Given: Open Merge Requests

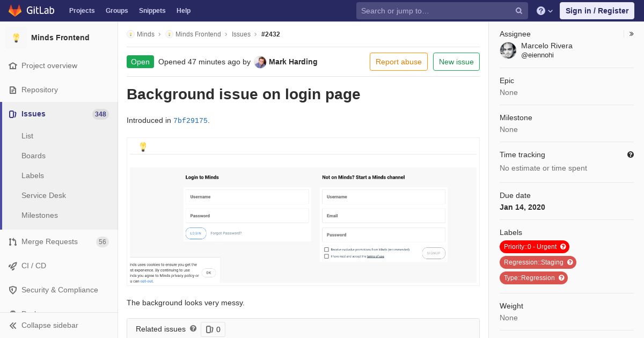Looking at the screenshot, I should 49,241.
